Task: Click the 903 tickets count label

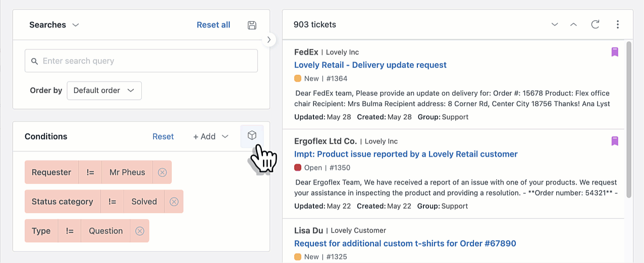Action: tap(314, 24)
